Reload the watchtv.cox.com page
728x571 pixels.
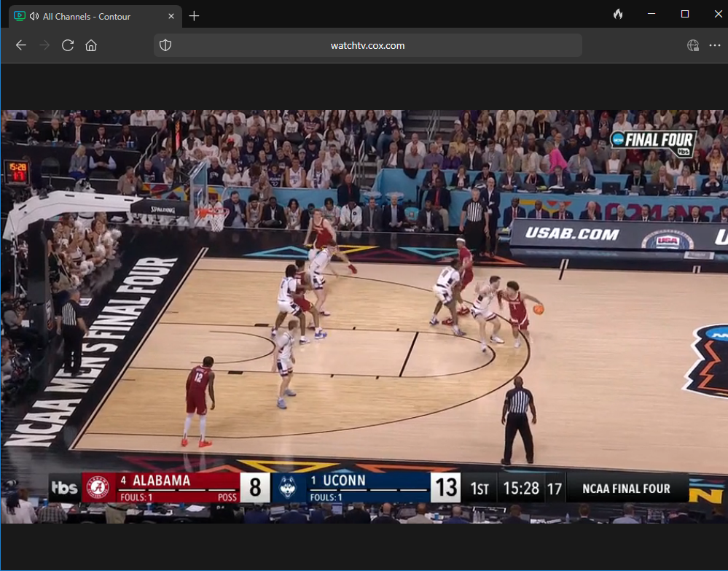click(68, 45)
